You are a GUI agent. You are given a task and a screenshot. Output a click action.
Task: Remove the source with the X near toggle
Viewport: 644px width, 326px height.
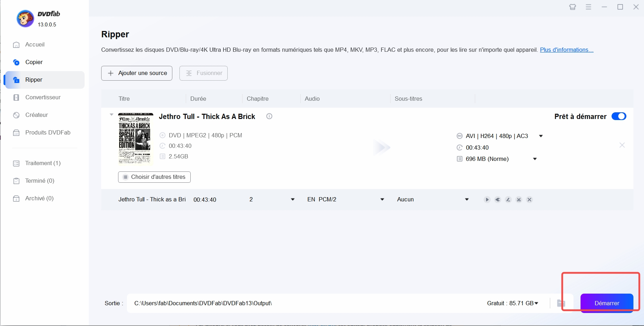pos(622,145)
